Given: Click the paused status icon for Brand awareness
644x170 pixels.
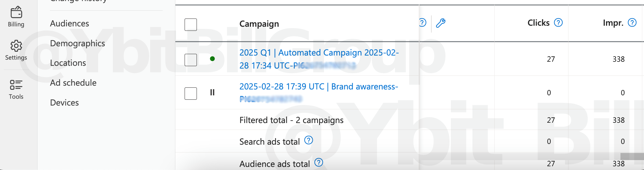Looking at the screenshot, I should point(212,92).
